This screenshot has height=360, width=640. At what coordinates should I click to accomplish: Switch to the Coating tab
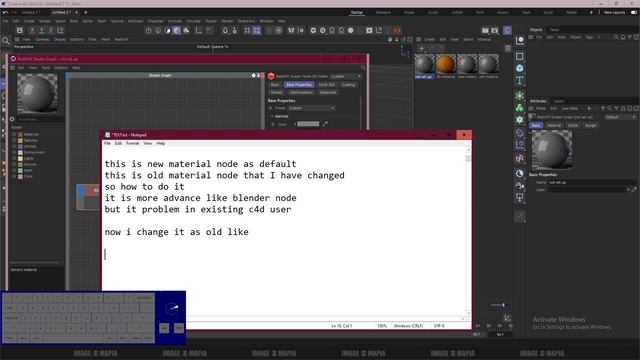click(348, 84)
